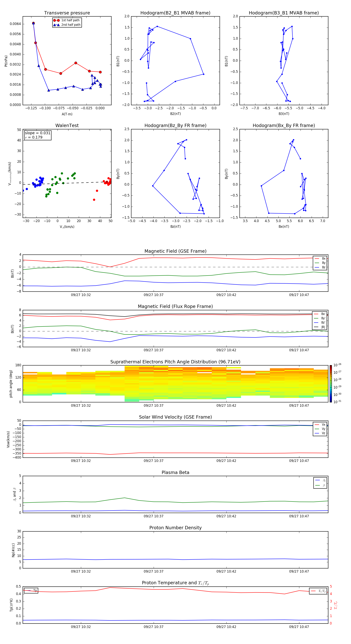The image size is (351, 644).
Task: Select 'Vz' in the velocity legend
Action: 320,433
